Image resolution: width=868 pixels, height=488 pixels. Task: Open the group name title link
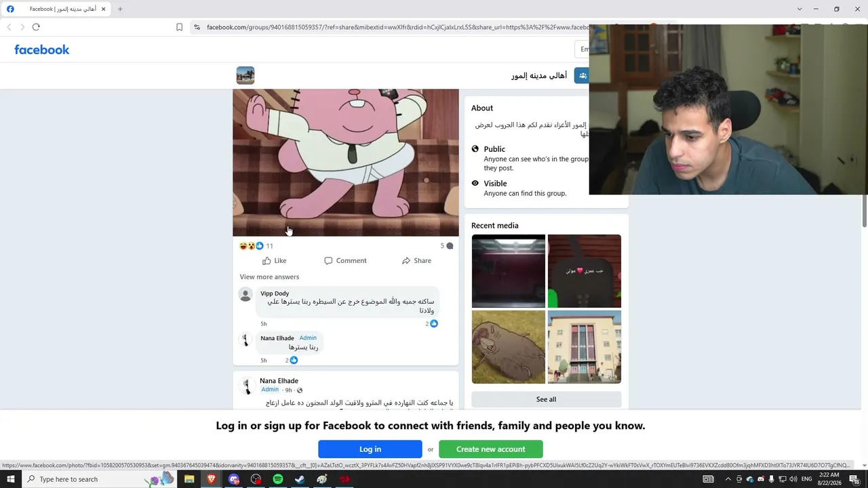tap(539, 75)
